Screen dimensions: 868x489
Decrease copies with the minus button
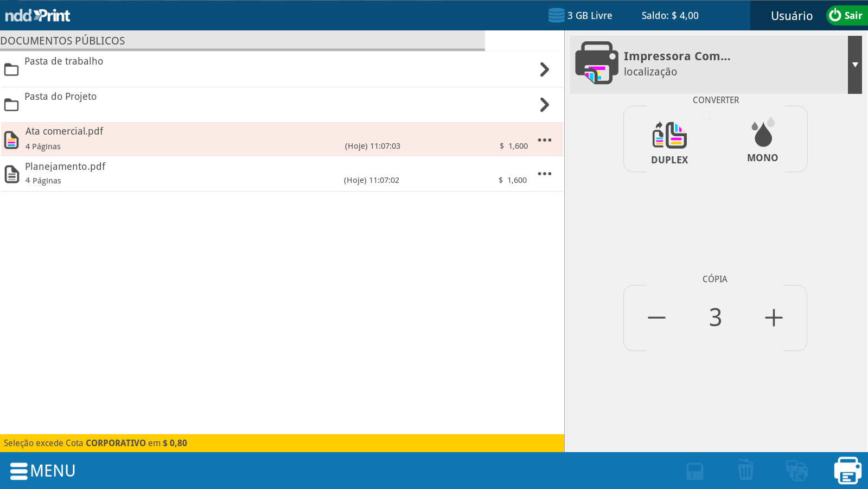click(x=656, y=317)
